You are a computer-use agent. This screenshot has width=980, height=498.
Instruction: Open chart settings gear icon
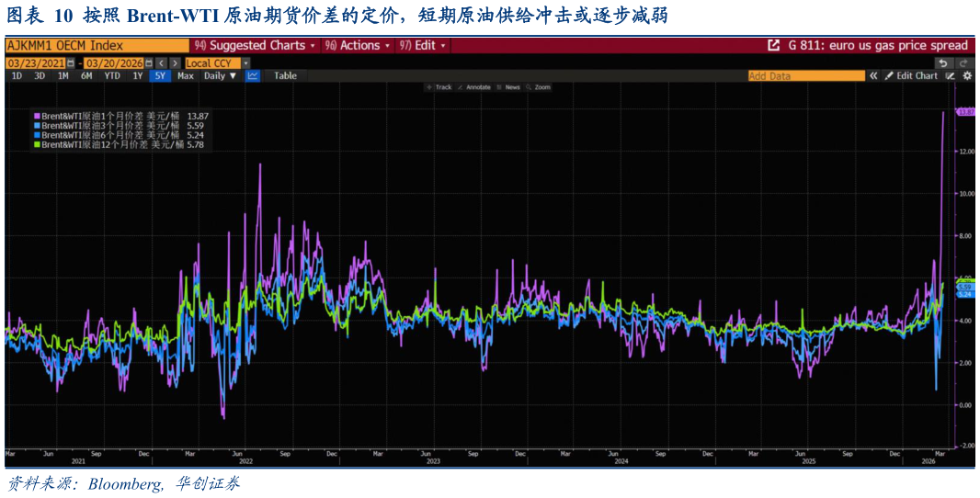coord(966,75)
